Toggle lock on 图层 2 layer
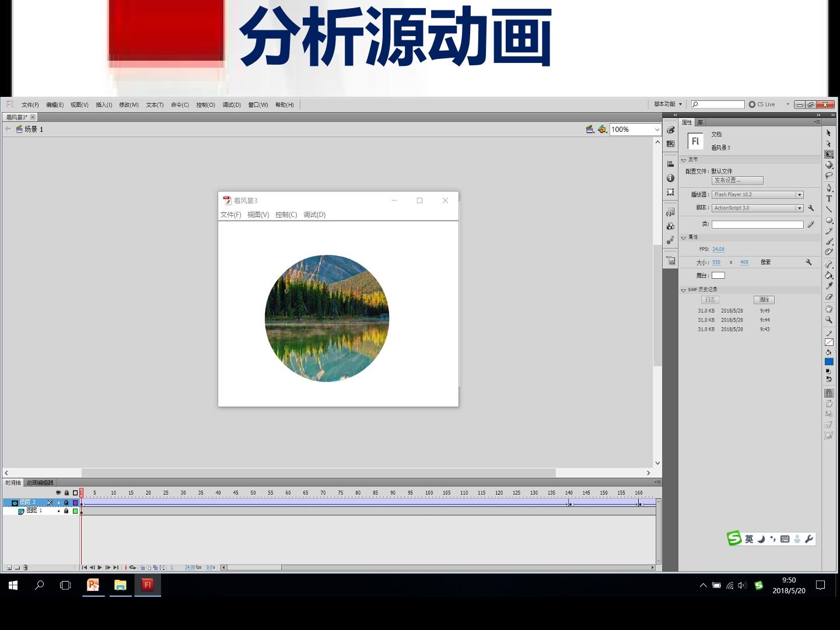Viewport: 840px width, 630px height. (66, 502)
